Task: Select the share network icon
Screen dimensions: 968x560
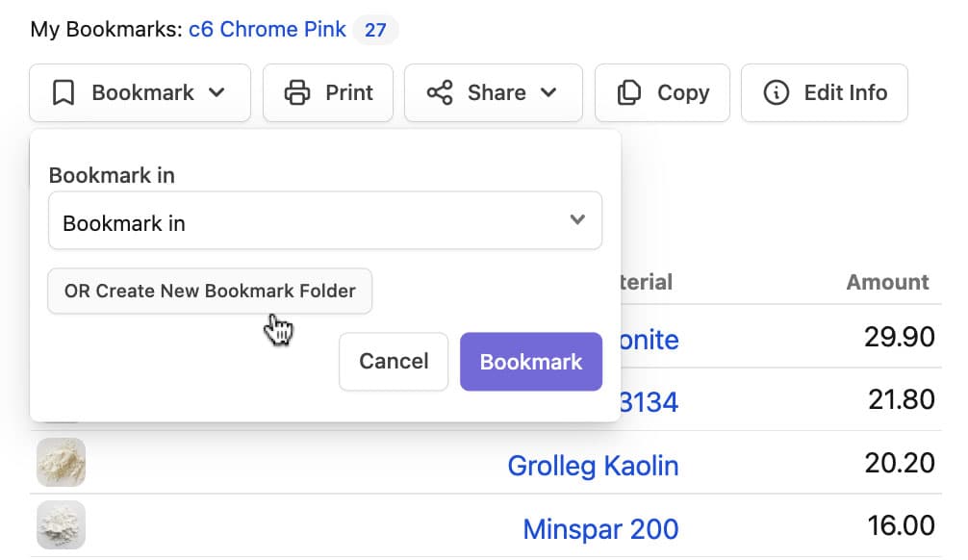Action: 442,92
